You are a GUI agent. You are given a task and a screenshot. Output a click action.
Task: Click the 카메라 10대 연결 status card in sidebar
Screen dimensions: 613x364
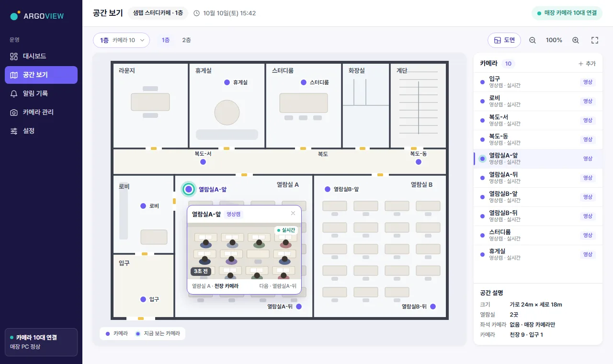41,342
